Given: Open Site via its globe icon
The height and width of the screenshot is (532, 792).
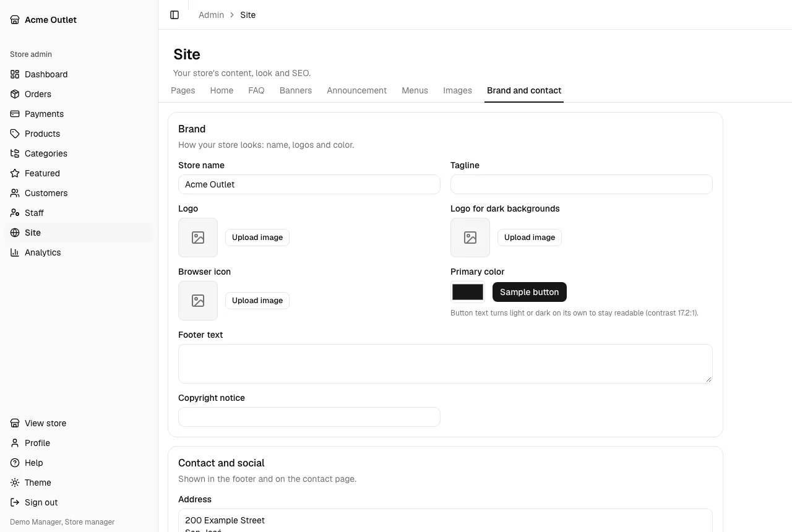Looking at the screenshot, I should tap(15, 233).
